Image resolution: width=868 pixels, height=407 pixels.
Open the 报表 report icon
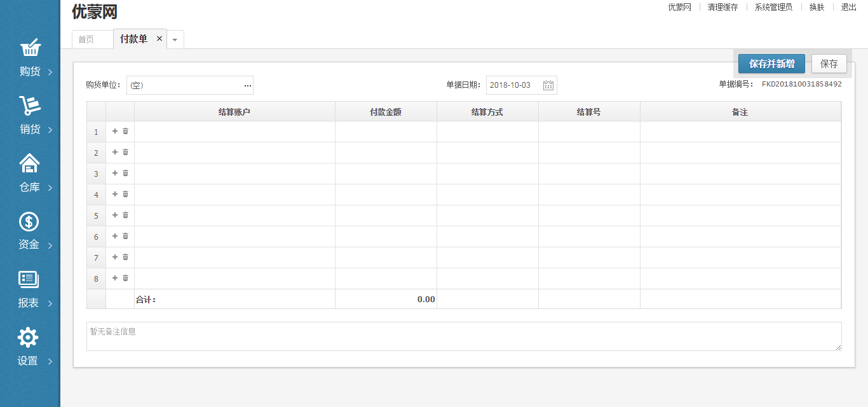click(x=29, y=279)
